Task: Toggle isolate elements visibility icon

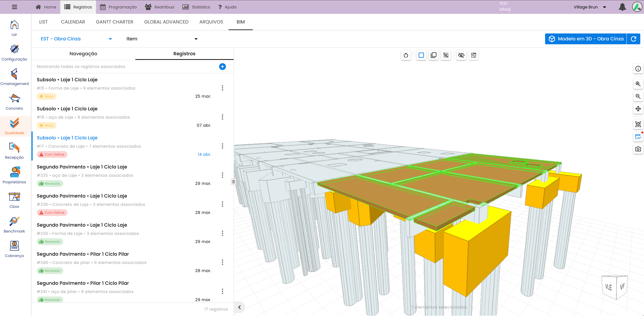Action: (474, 55)
